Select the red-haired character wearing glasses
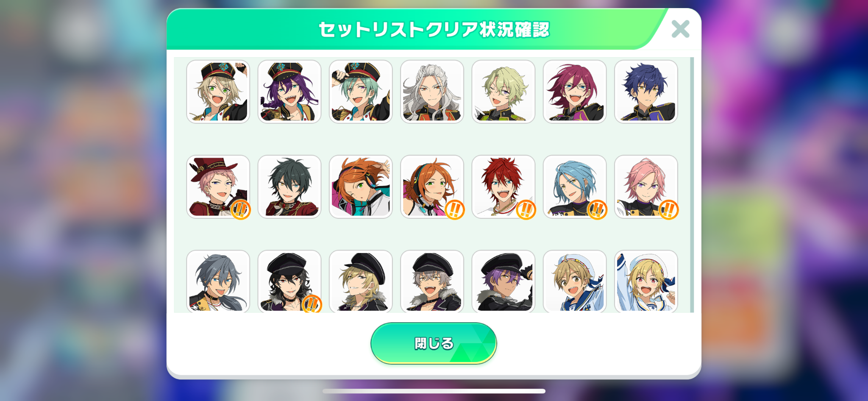Screen dimensions: 868x401 tap(574, 92)
